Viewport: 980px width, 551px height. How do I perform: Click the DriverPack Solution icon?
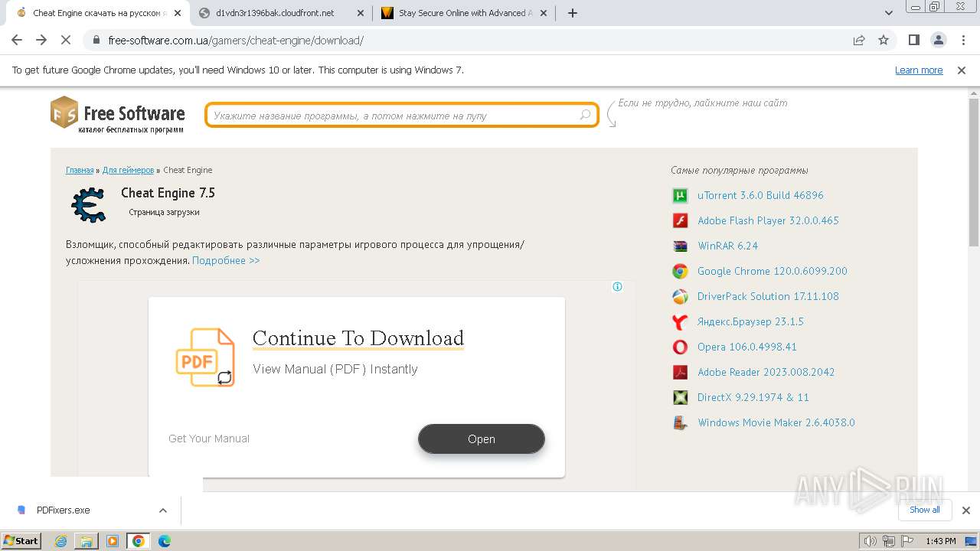coord(680,296)
